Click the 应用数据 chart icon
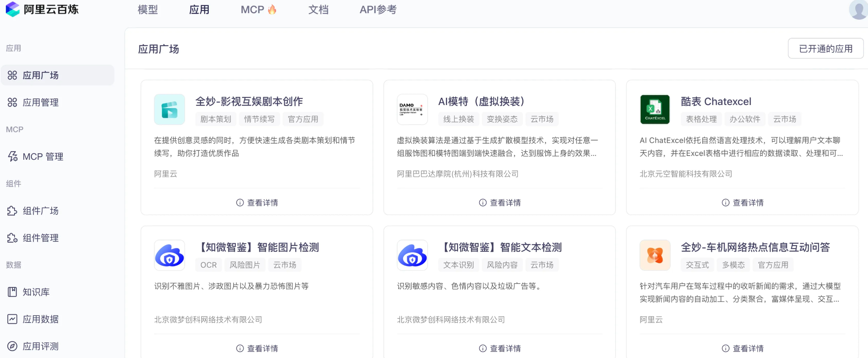This screenshot has height=358, width=868. coord(12,319)
